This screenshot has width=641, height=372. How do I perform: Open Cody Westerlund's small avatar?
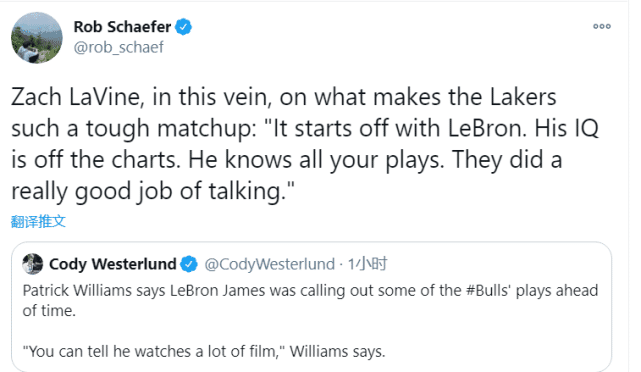click(x=33, y=264)
